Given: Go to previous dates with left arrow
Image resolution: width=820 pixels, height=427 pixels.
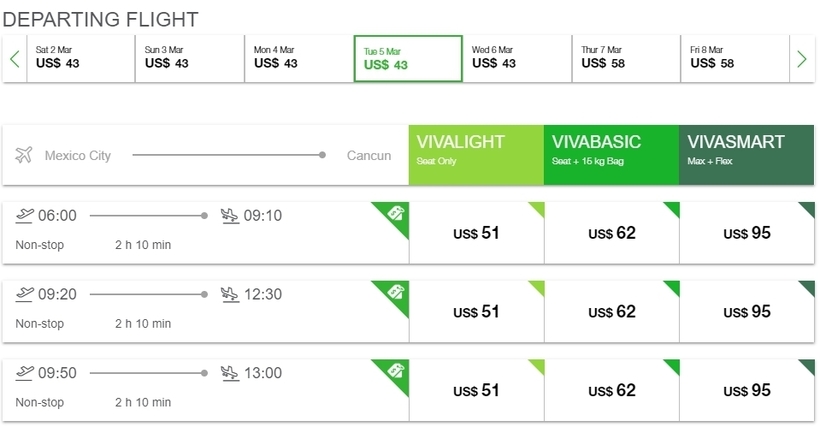Looking at the screenshot, I should pos(15,59).
